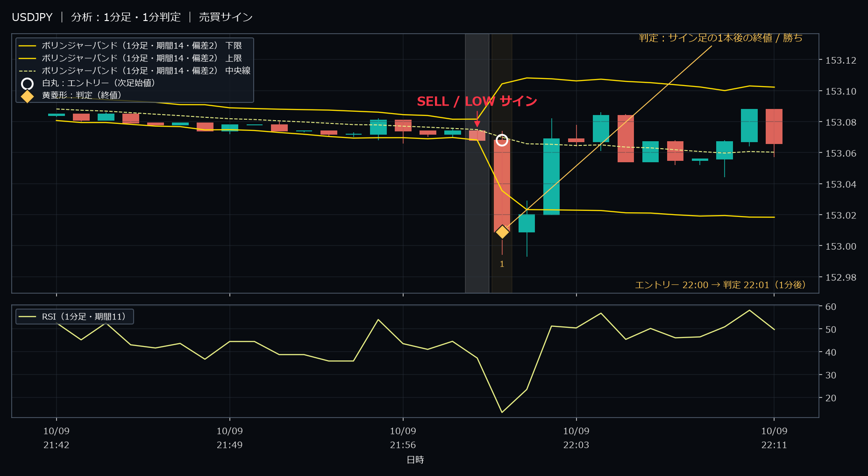This screenshot has height=476, width=868.
Task: Click the tall red candle at the entry marker
Action: pos(502,186)
